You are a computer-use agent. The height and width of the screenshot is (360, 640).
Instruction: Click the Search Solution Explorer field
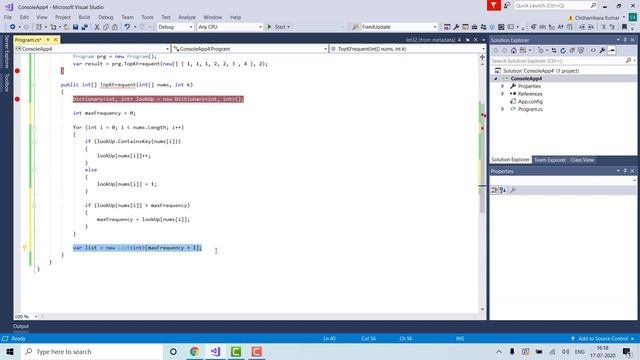563,60
